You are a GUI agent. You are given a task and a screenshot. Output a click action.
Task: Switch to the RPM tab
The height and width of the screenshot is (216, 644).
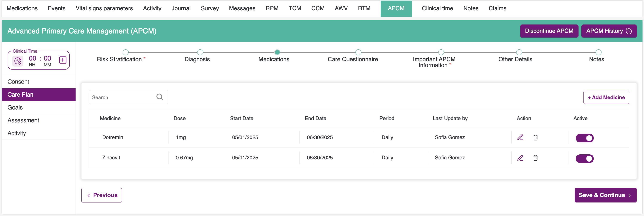point(272,9)
